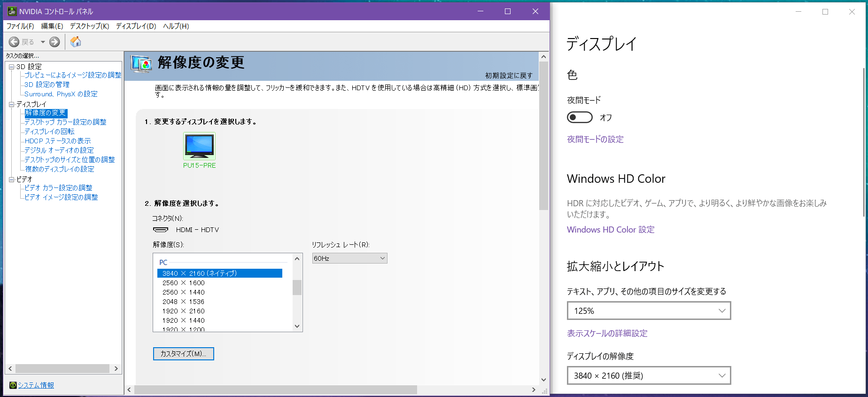
Task: Open ビデオ イメージ設定の調整 page
Action: click(x=61, y=197)
